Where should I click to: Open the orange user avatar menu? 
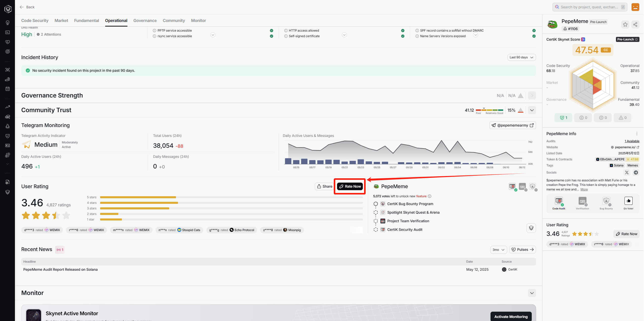click(x=635, y=7)
